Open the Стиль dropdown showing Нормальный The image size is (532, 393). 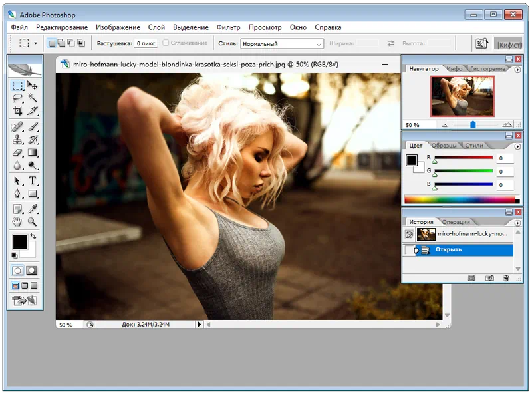281,43
